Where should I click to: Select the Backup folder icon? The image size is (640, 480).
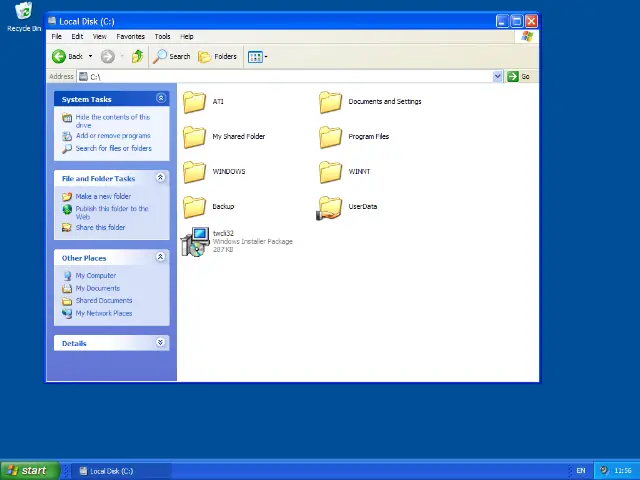click(x=194, y=207)
